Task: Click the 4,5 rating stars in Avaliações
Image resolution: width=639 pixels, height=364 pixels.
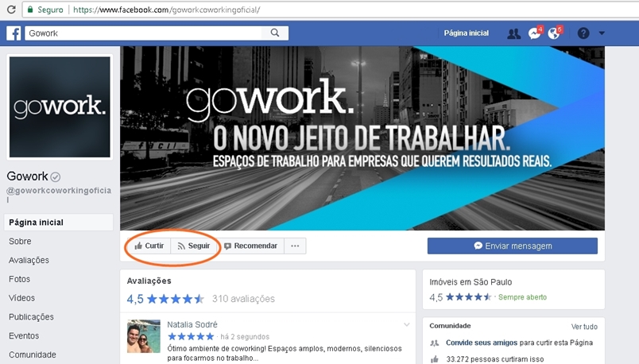Action: [x=176, y=299]
